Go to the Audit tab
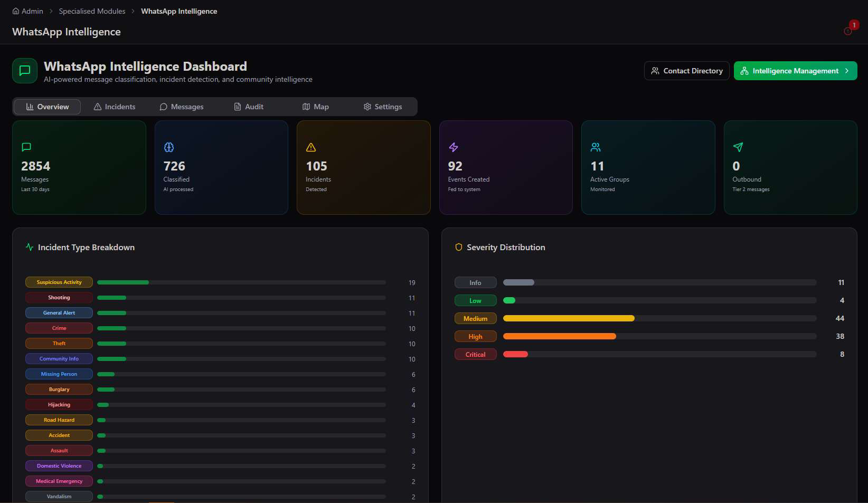Image resolution: width=868 pixels, height=503 pixels. [249, 107]
